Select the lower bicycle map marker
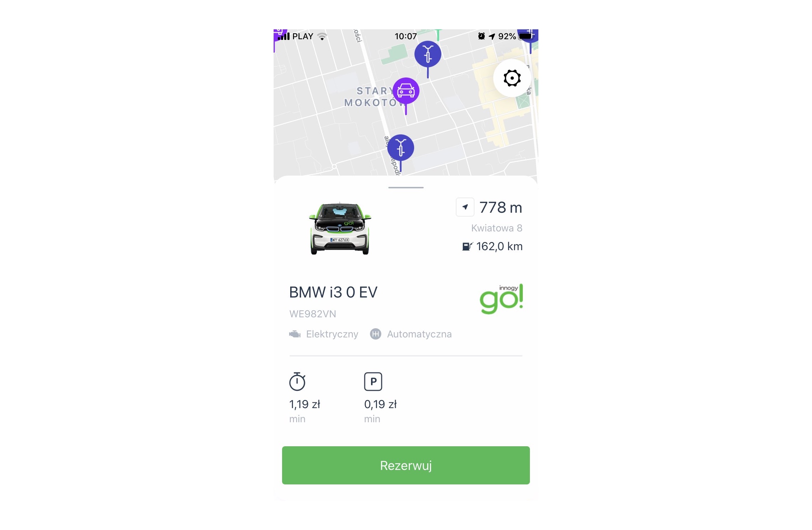Screen dimensions: 812x530 pyautogui.click(x=401, y=148)
